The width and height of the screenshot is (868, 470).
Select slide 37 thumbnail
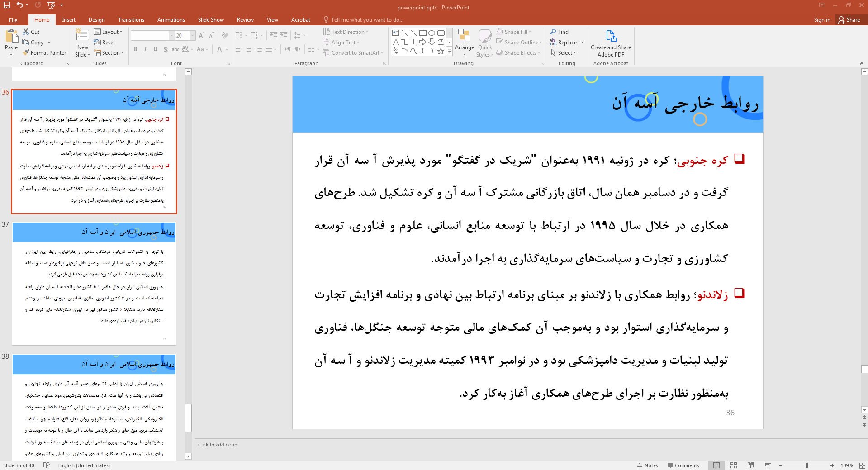[x=94, y=284]
